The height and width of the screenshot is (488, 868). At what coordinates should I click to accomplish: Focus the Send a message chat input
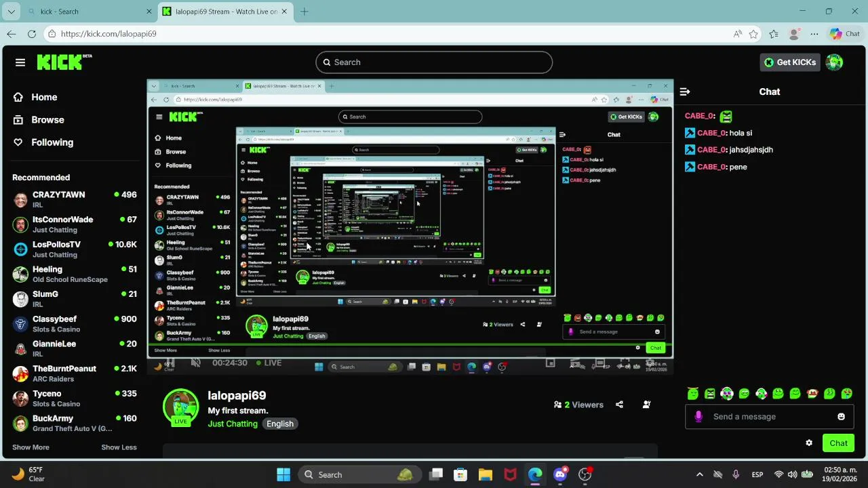tap(769, 417)
